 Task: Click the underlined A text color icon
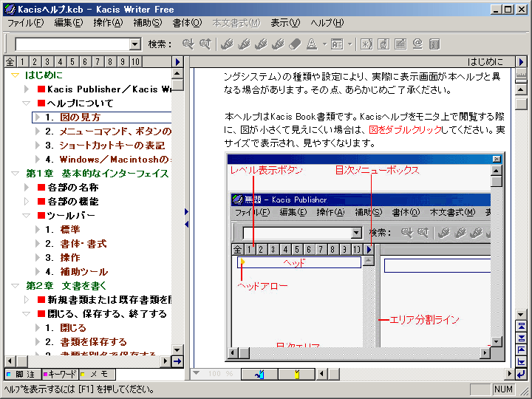(x=312, y=44)
